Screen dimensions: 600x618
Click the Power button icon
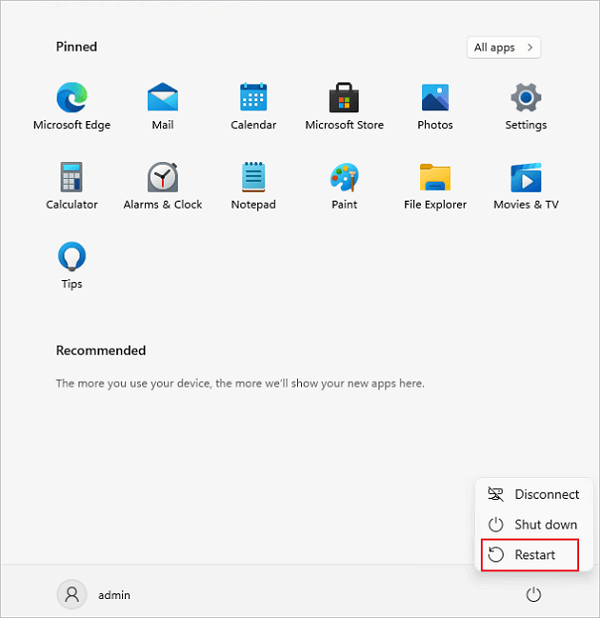click(533, 595)
